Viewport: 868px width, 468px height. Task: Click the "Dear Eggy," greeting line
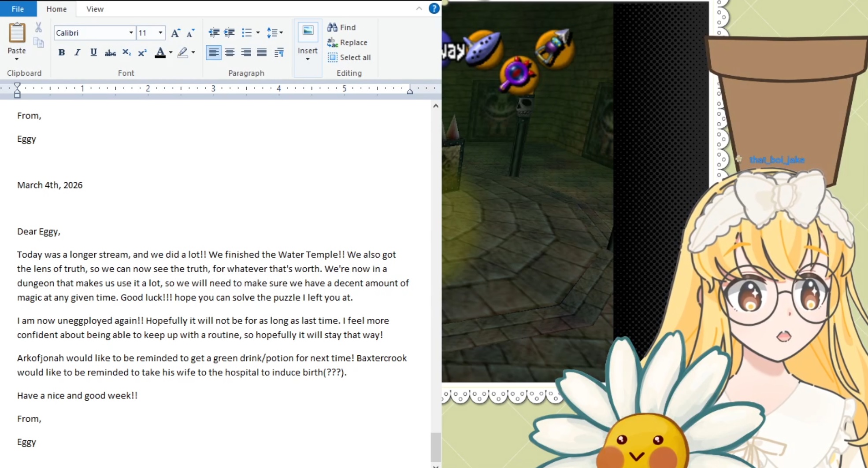coord(39,232)
